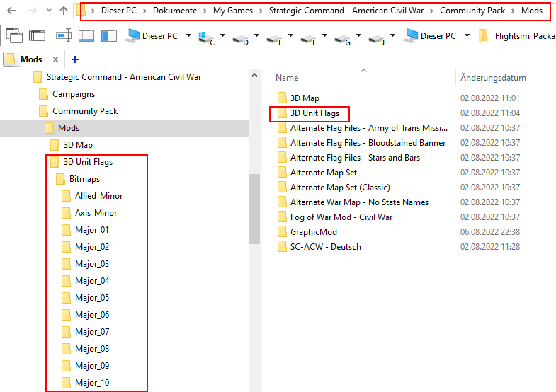Expand dropdown arrow beside second Dieser PC
Image resolution: width=556 pixels, height=392 pixels.
coord(467,35)
